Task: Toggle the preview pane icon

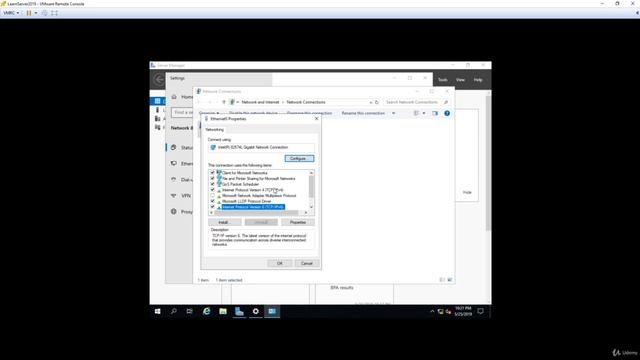Action: click(x=435, y=113)
